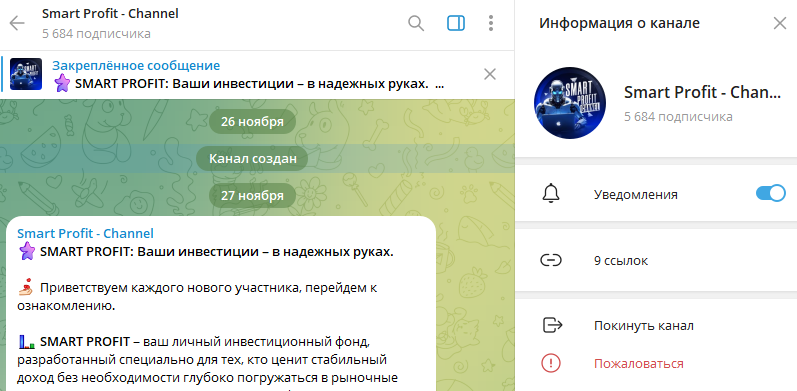This screenshot has height=391, width=797.
Task: Click the 'Smart Profit - Channel' header title
Action: click(x=110, y=14)
